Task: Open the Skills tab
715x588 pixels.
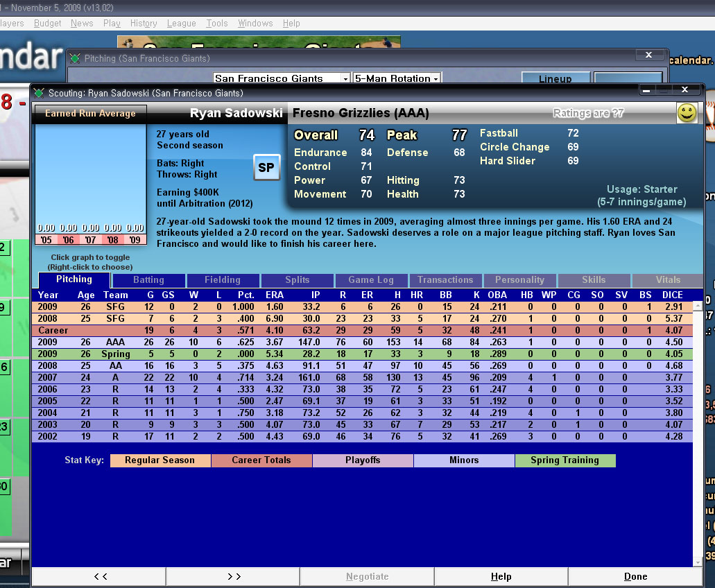Action: coord(594,280)
